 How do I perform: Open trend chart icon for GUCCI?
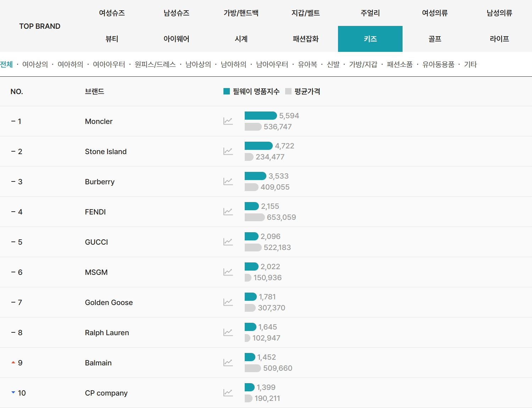(x=228, y=242)
